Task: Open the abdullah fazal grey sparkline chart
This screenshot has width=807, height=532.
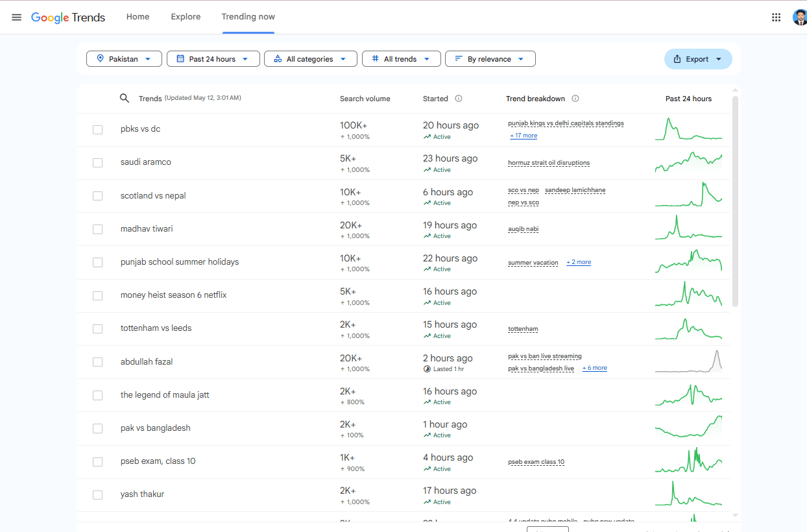Action: (688, 361)
